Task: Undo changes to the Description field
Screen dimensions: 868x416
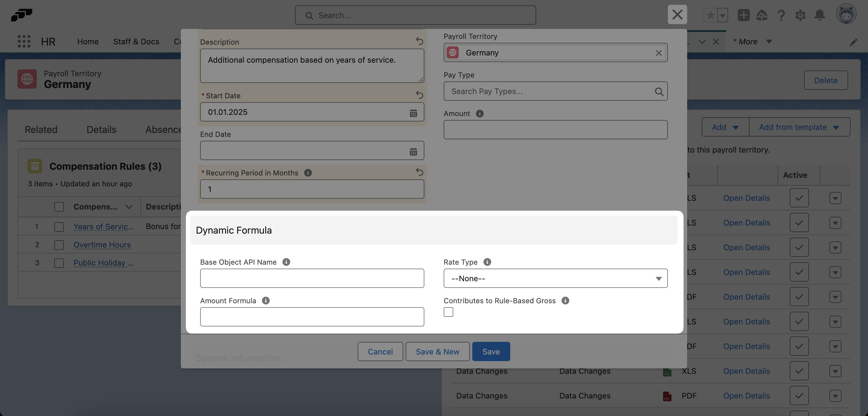Action: (x=420, y=41)
